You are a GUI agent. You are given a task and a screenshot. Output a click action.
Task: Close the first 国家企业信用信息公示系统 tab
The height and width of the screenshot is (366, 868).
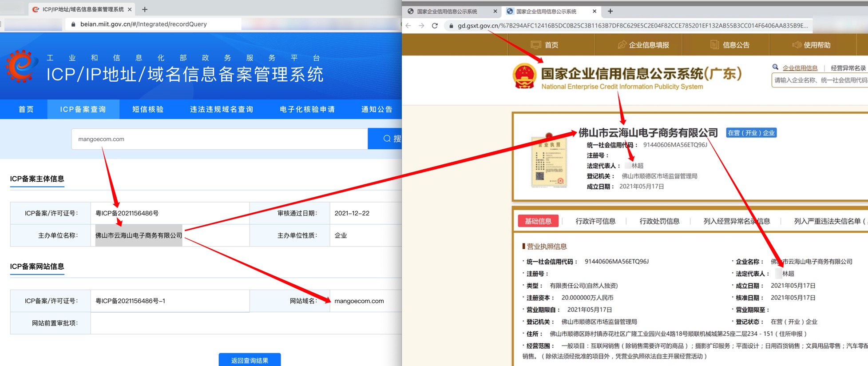[x=495, y=11]
